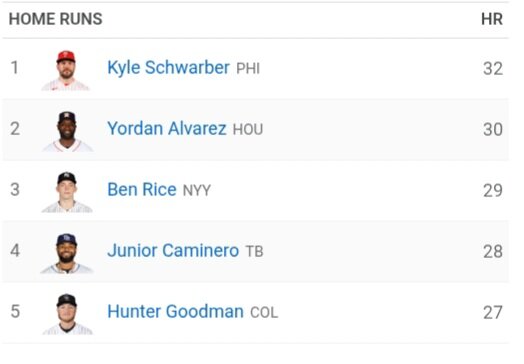
Task: Open Ben Rice's player page link
Action: click(x=142, y=190)
